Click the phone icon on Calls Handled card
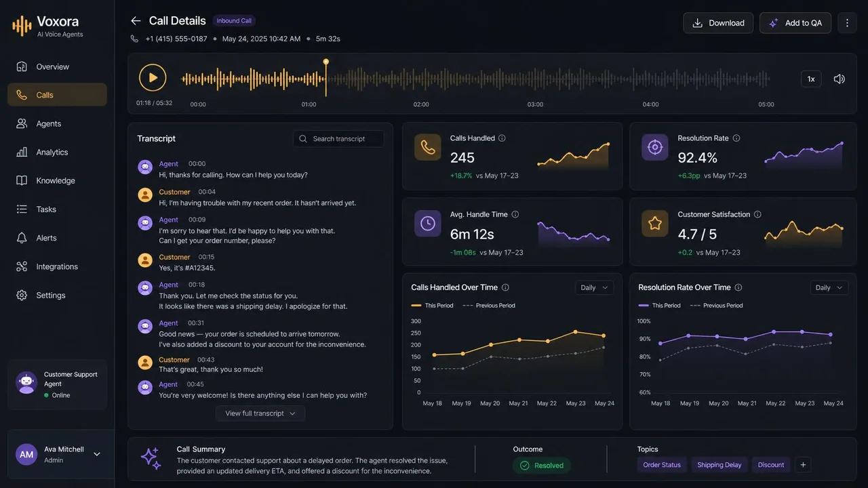Screen dimensions: 868x488 [428, 147]
